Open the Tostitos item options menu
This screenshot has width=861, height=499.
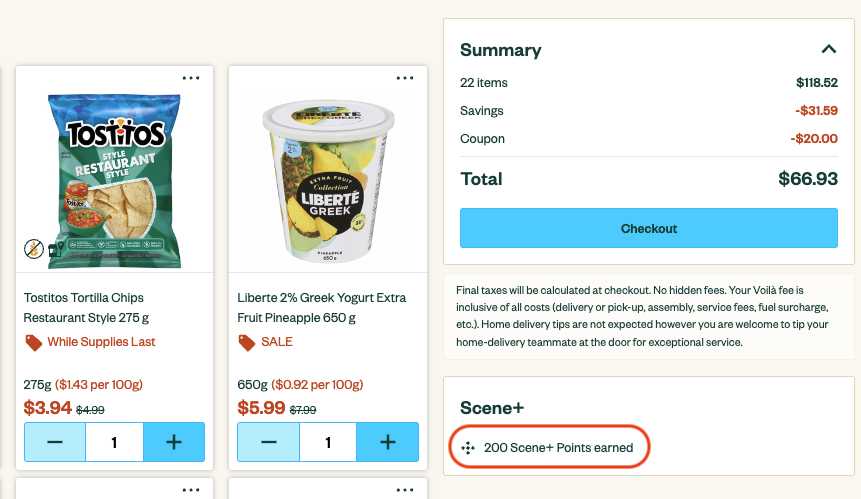pyautogui.click(x=191, y=78)
